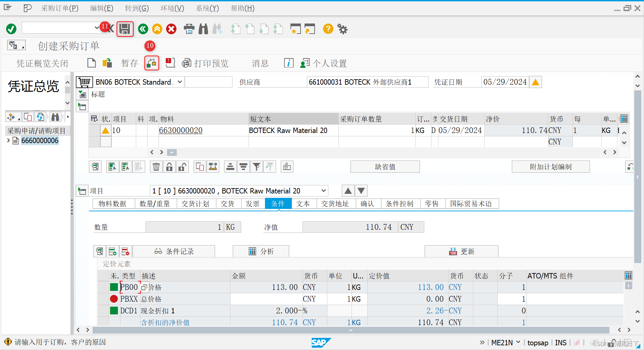
Task: Switch to the Delivery Schedule (交货计划) tab
Action: pos(196,204)
